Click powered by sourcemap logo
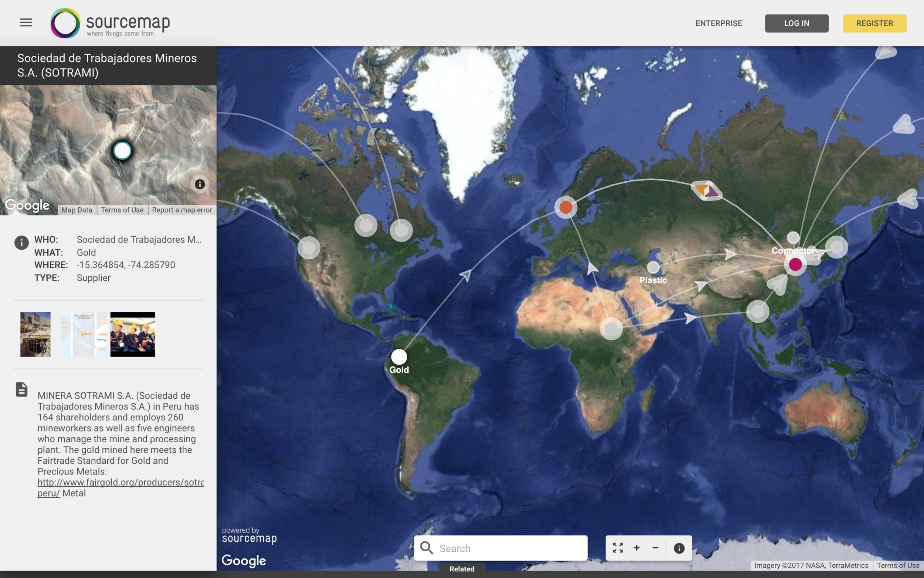This screenshot has width=924, height=578. 249,535
